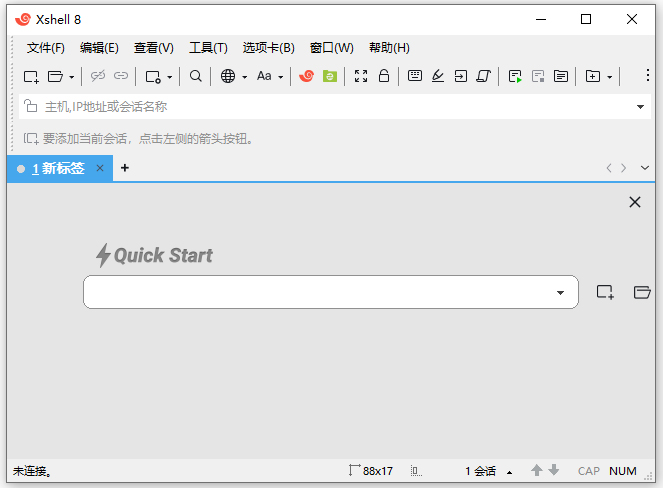
Task: Click the Open Session folder icon
Action: pyautogui.click(x=55, y=77)
